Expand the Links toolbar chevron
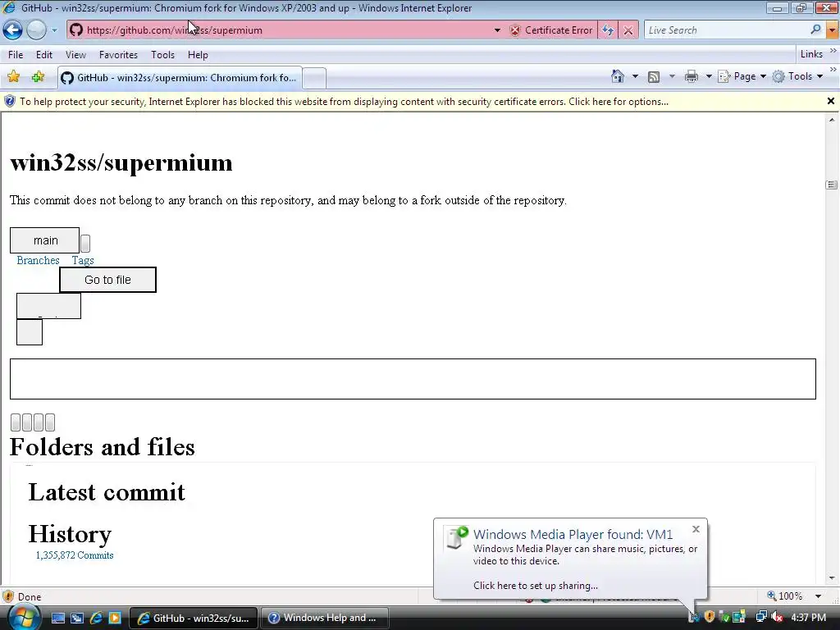This screenshot has width=840, height=630. (x=833, y=51)
